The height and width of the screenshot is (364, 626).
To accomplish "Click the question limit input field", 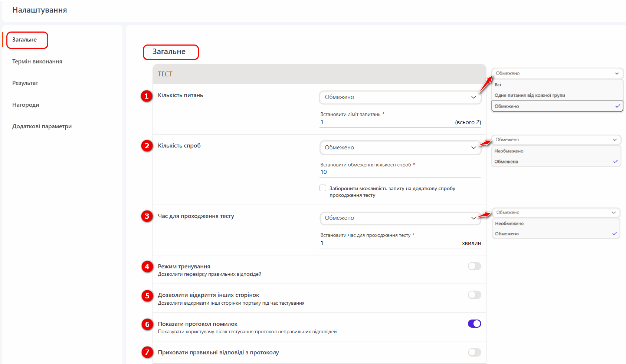I will click(386, 122).
